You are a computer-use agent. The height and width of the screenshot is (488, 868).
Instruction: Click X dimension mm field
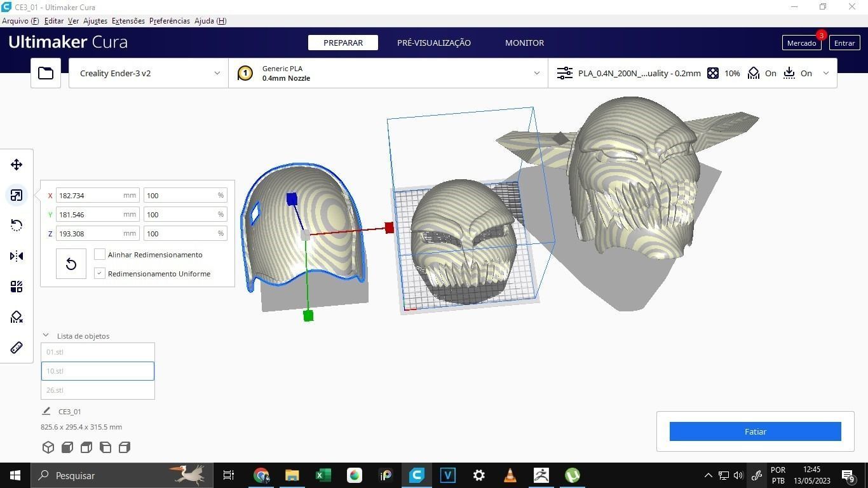click(x=97, y=196)
